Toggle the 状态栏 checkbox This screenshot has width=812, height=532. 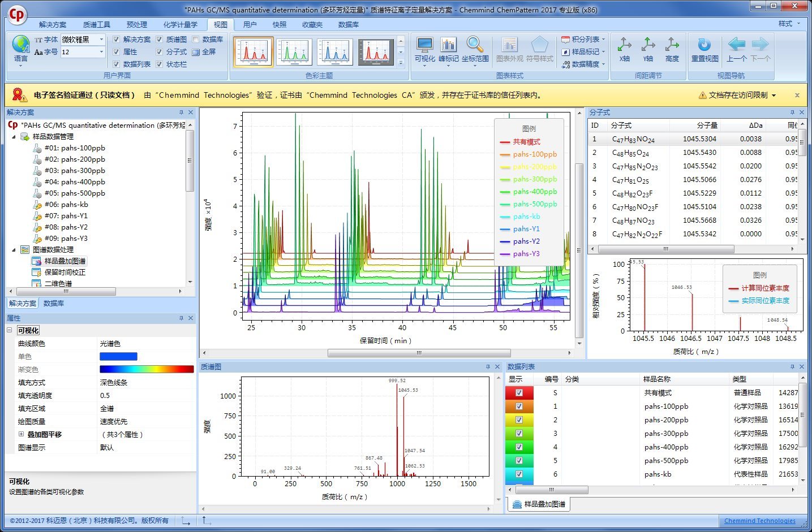coord(159,64)
